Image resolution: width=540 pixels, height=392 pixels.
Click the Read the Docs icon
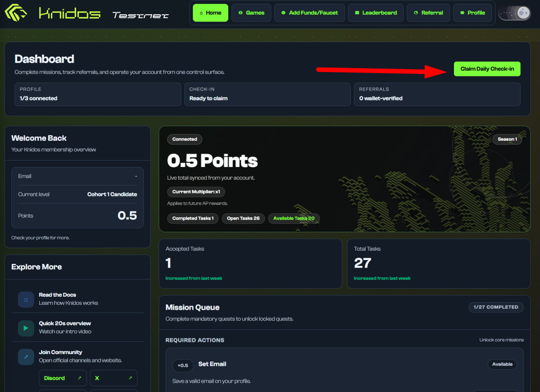click(26, 300)
